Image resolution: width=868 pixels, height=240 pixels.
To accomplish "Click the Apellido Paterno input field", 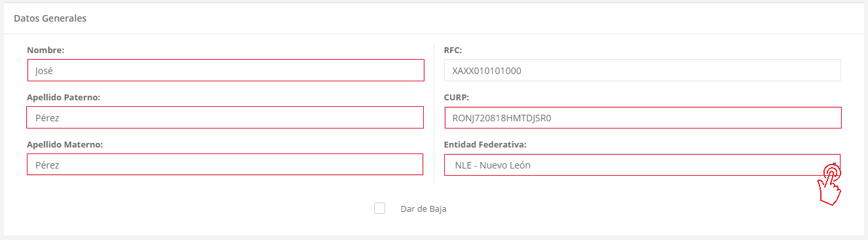I will pyautogui.click(x=225, y=118).
